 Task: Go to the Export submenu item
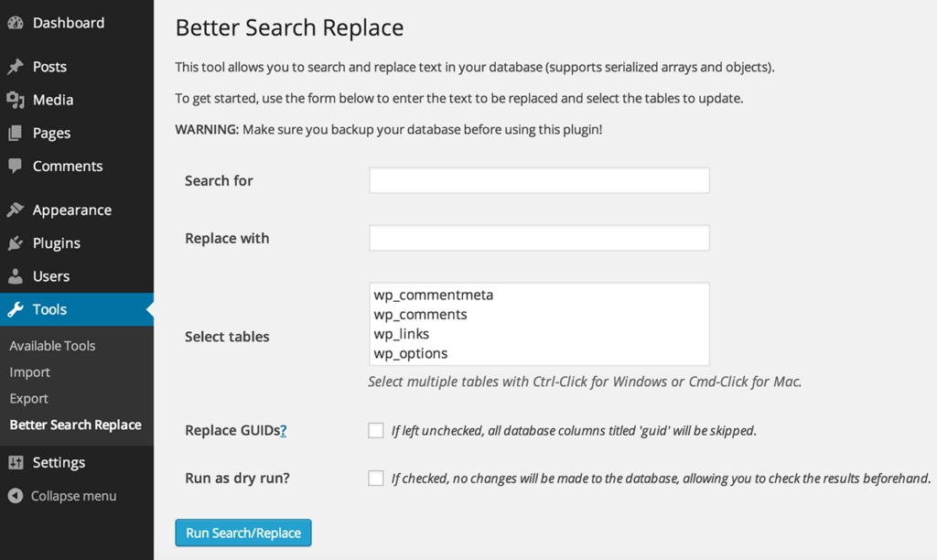click(x=28, y=399)
